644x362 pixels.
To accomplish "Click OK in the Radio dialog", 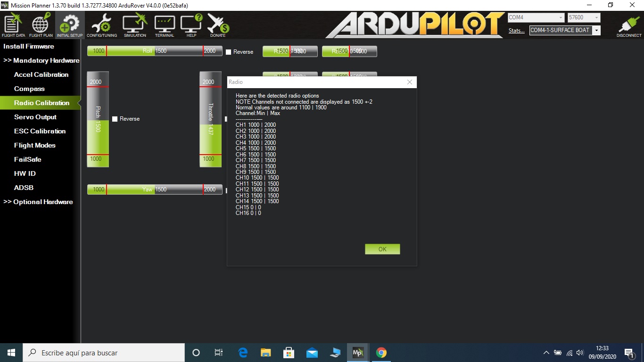I will point(382,249).
